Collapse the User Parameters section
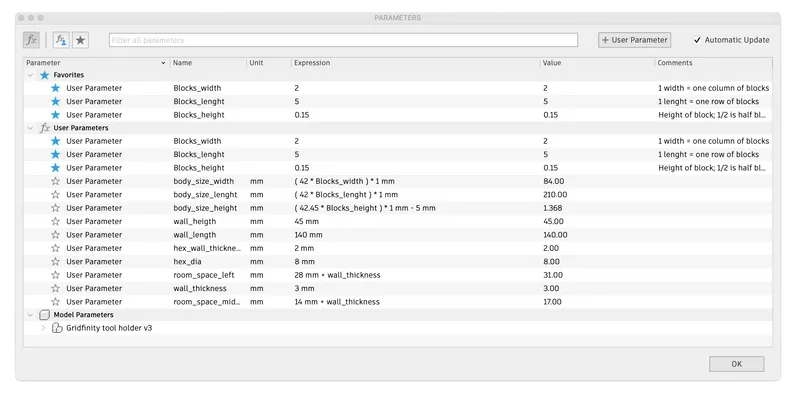 (30, 128)
